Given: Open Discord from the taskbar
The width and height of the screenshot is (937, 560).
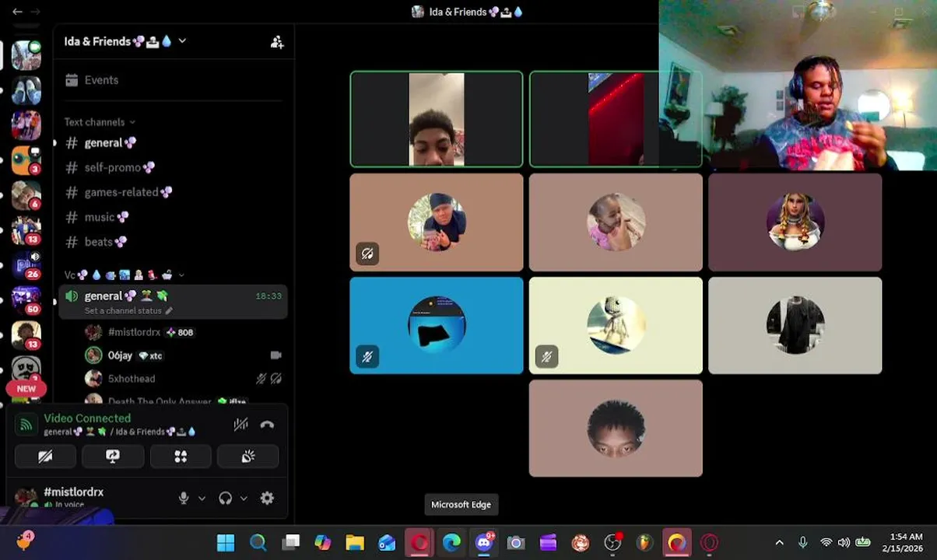Looking at the screenshot, I should point(484,542).
